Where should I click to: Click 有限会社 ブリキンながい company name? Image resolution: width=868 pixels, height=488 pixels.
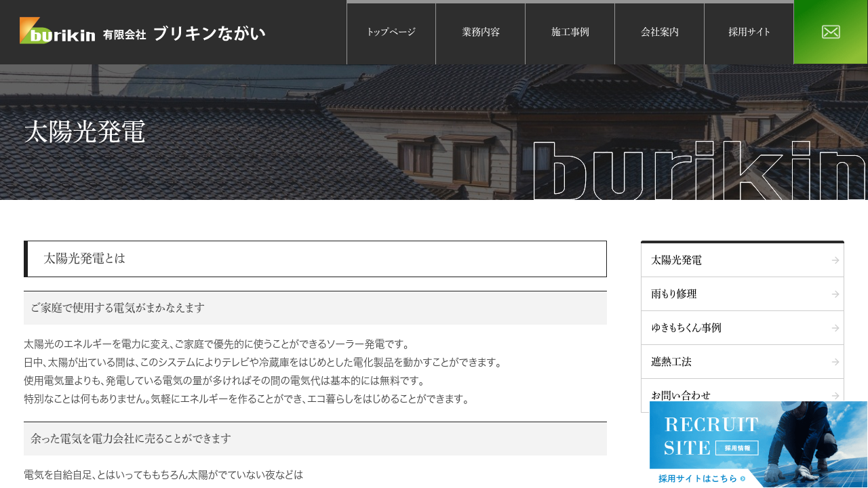click(184, 33)
